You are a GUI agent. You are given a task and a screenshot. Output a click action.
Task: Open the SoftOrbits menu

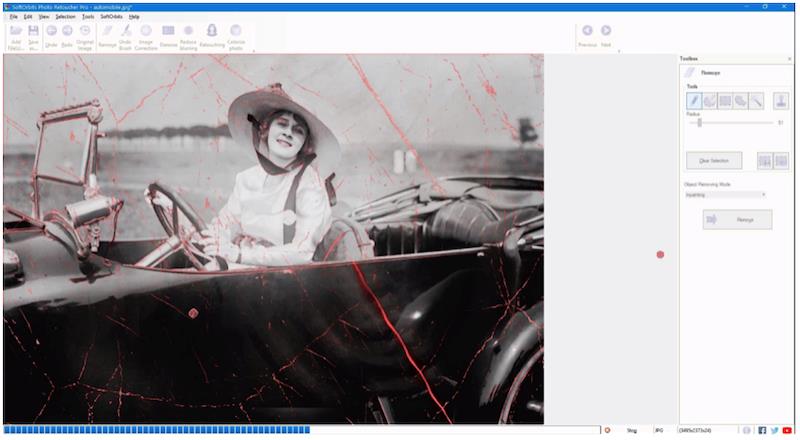pos(111,17)
